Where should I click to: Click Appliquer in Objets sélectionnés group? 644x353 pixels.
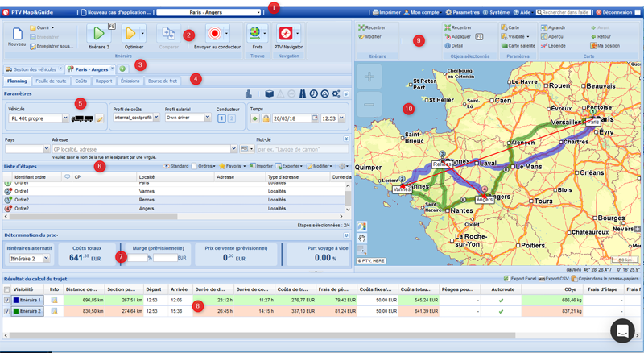click(458, 36)
